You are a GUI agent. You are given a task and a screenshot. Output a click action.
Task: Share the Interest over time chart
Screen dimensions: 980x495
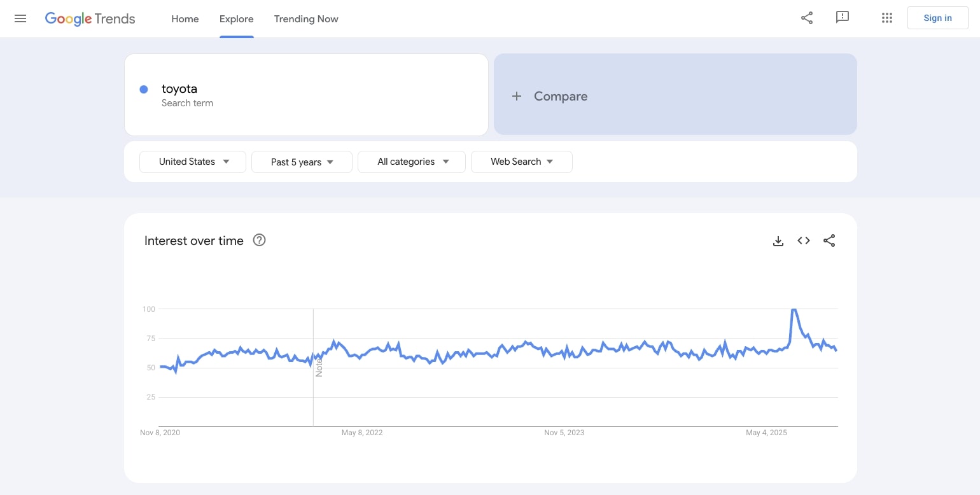(x=829, y=241)
